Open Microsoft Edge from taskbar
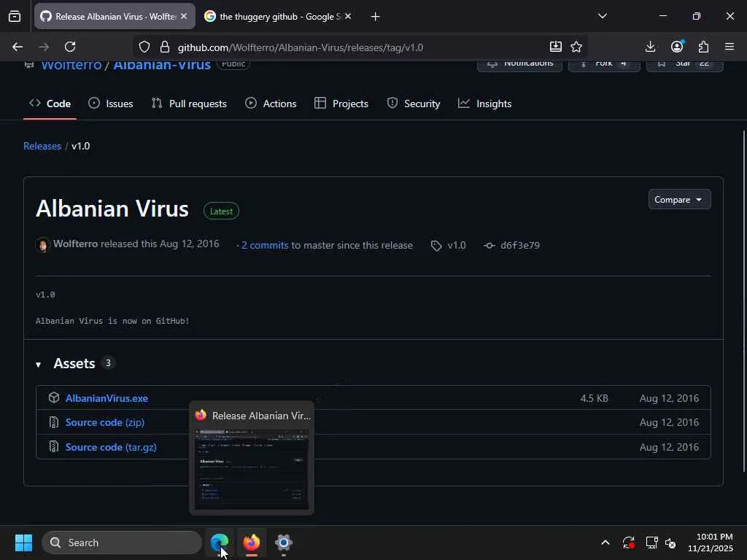This screenshot has width=747, height=560. coord(220,542)
